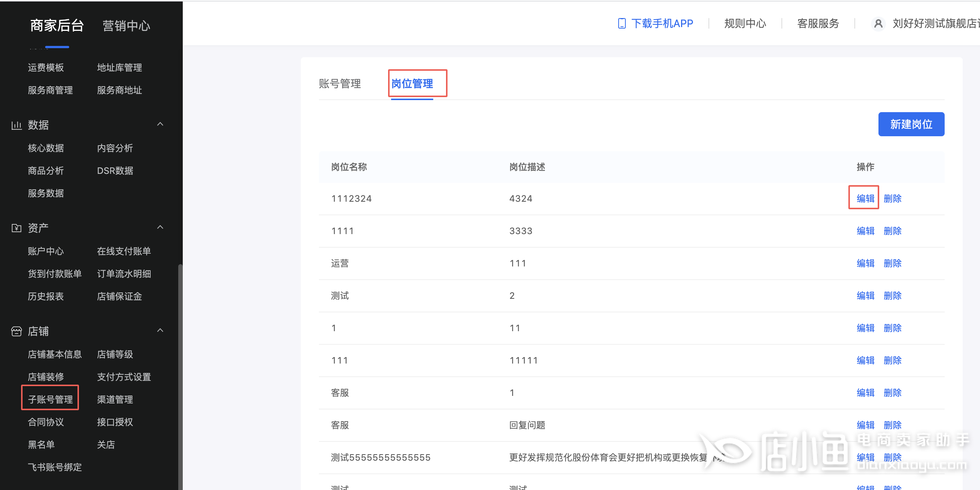Click the user avatar icon in header

pos(878,24)
